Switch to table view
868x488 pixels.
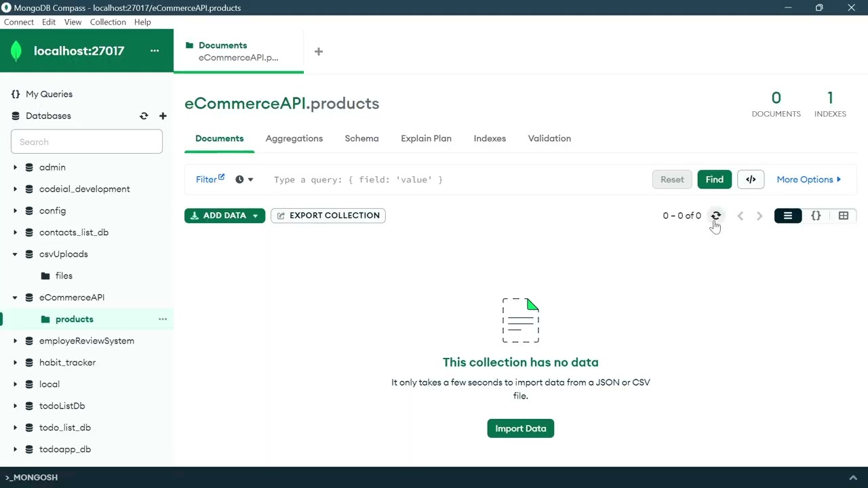[844, 216]
